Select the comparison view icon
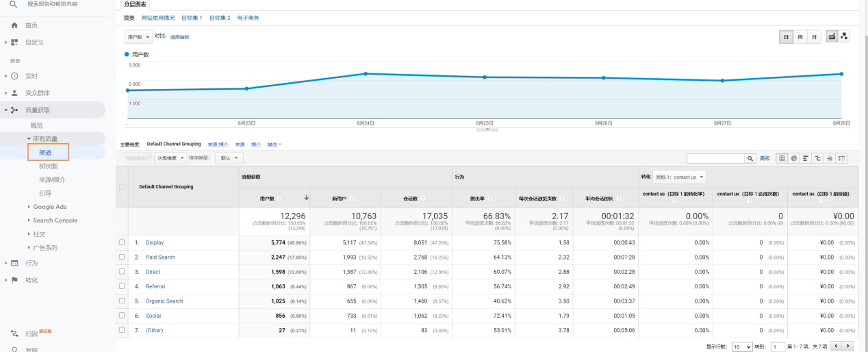This screenshot has height=352, width=868. (x=817, y=158)
